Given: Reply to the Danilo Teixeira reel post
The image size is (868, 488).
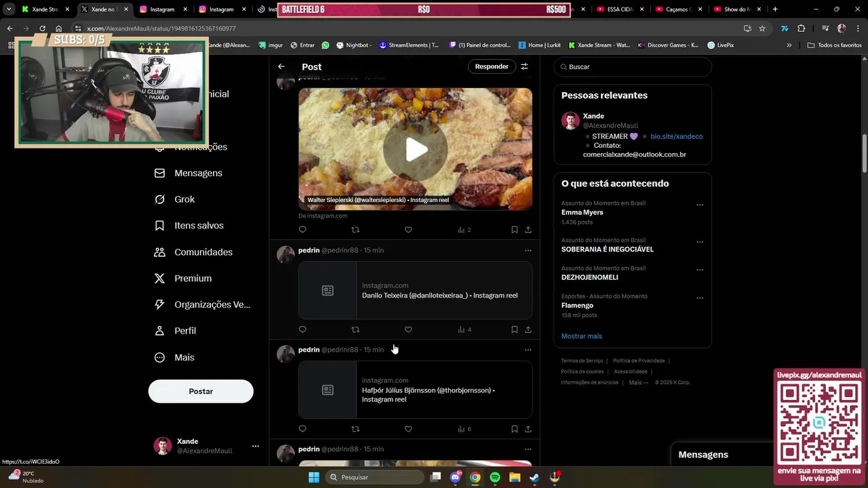Looking at the screenshot, I should coord(302,329).
